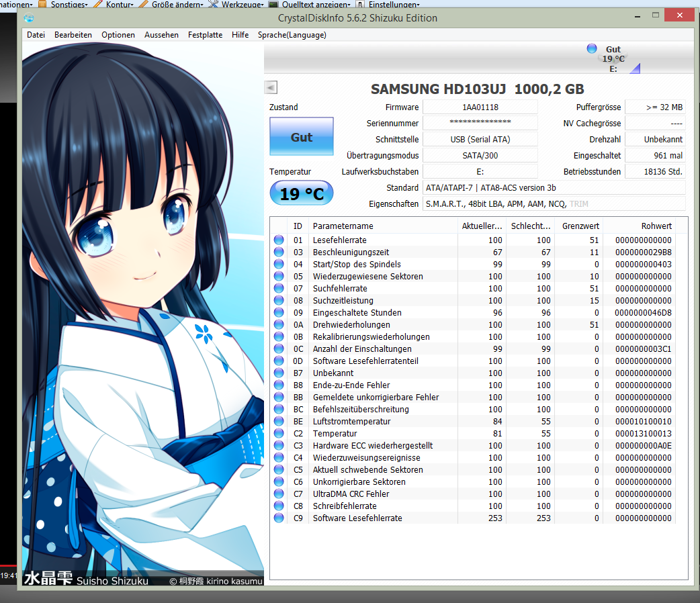The height and width of the screenshot is (603, 700).
Task: Click status icon for Wiederzuweisungsereignisse row
Action: coord(279,457)
